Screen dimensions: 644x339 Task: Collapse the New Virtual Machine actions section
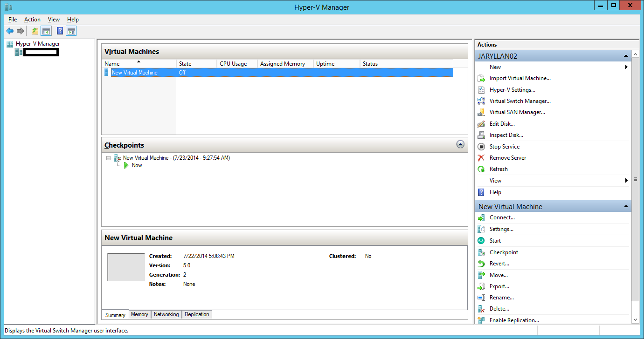626,206
